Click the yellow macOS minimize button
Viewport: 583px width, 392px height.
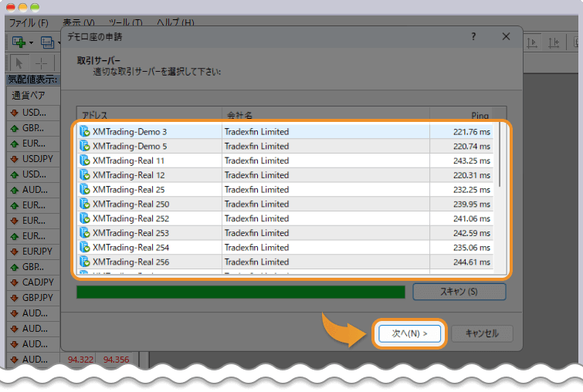(x=22, y=7)
